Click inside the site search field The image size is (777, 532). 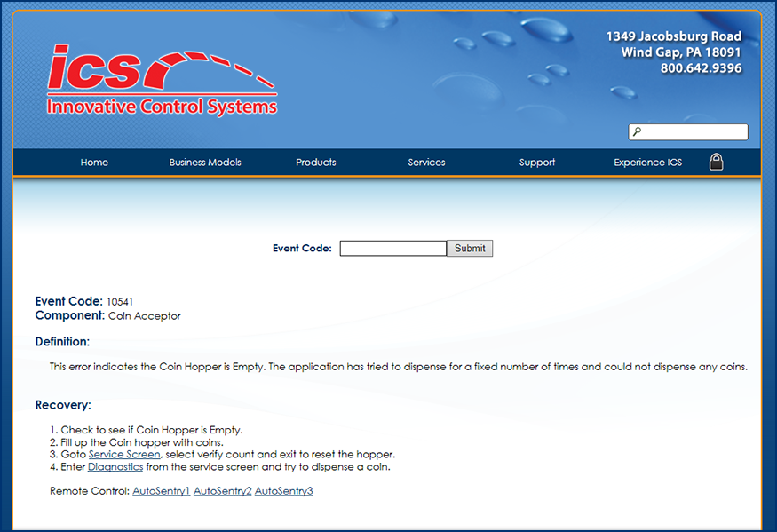(694, 132)
